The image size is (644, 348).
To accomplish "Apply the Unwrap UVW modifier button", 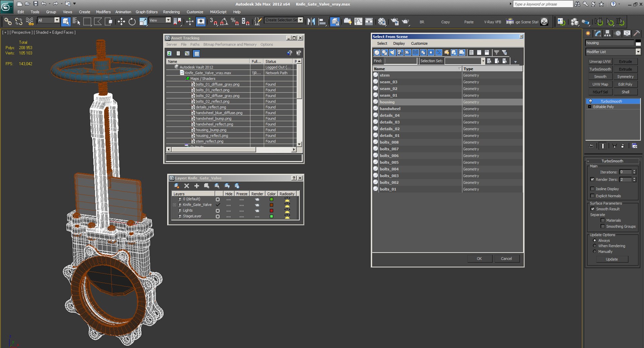I will 600,62.
